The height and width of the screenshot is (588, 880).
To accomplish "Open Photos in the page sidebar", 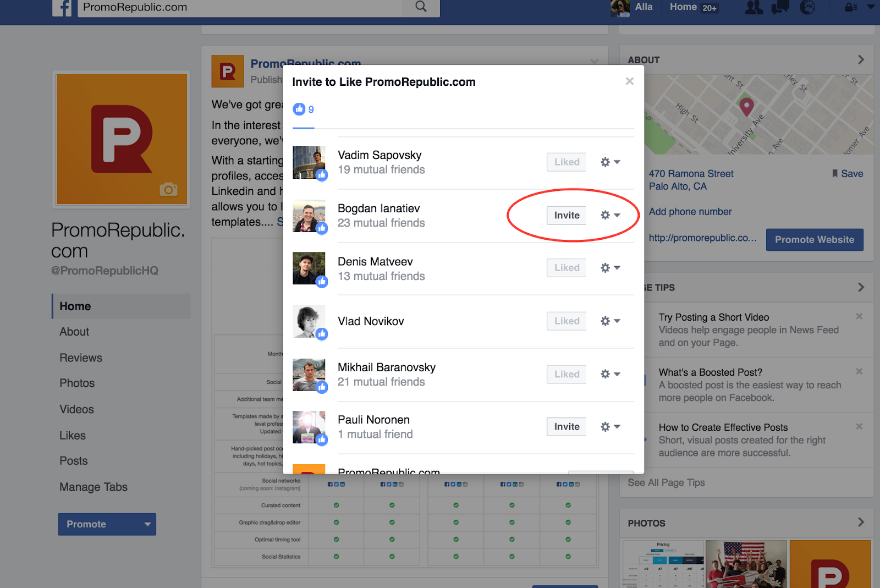I will pos(77,383).
